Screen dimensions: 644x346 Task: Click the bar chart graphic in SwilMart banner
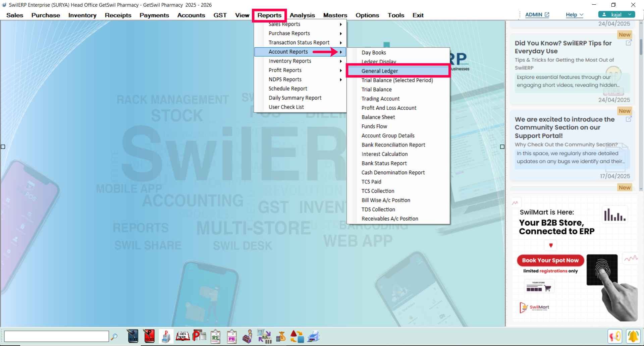point(615,215)
